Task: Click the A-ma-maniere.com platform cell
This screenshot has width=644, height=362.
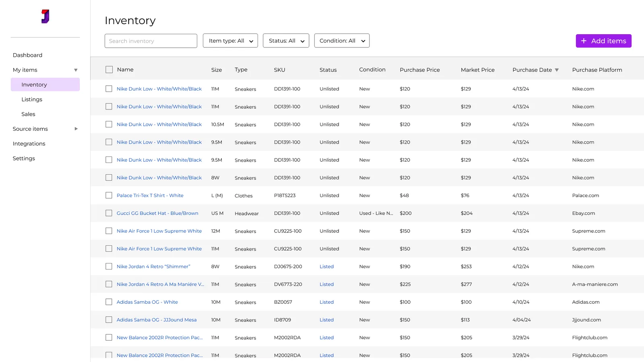Action: [595, 284]
